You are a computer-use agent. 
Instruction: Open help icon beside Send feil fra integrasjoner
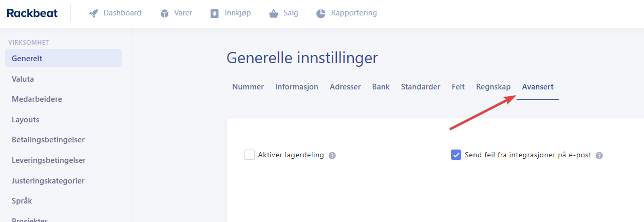click(x=599, y=156)
